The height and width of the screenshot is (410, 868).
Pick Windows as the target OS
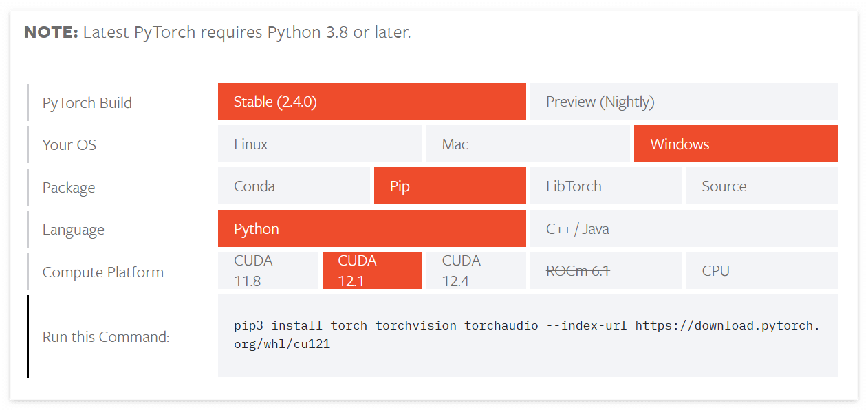[735, 144]
